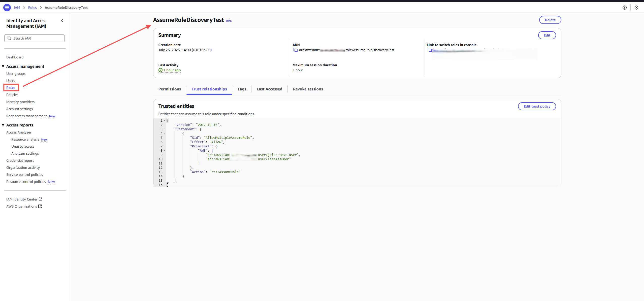Delete the AssumeRoleDiscoveryTest role
The image size is (644, 301).
pos(550,20)
